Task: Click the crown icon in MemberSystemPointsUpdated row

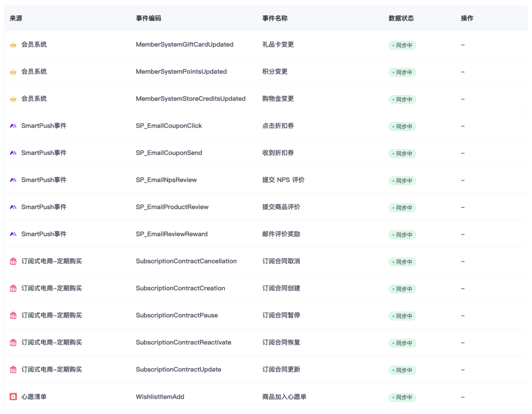Action: [13, 72]
